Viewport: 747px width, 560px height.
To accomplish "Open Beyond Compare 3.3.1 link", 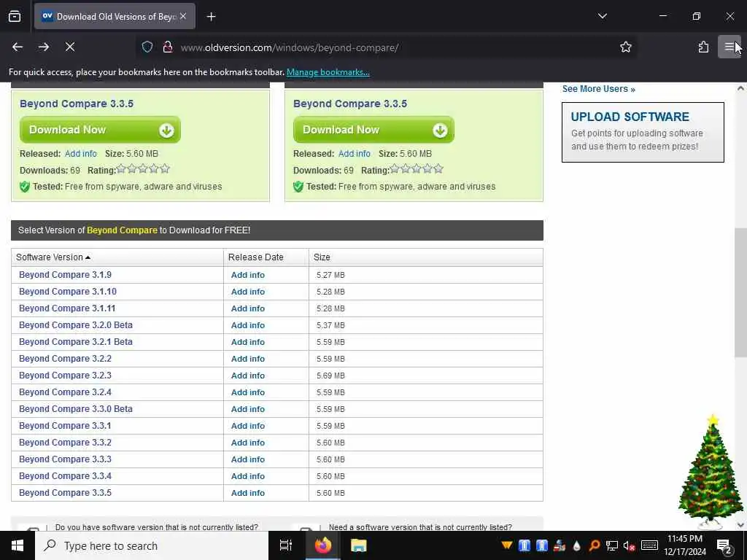I will coord(65,426).
